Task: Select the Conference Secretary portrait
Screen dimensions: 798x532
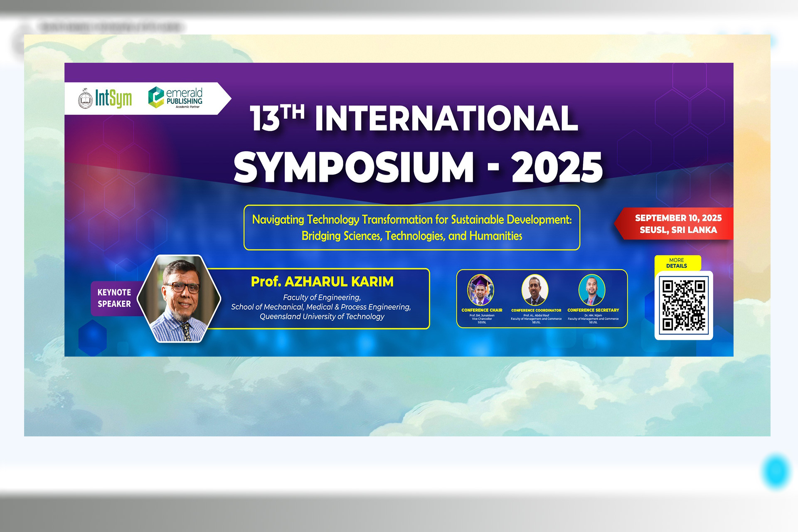Action: point(592,290)
